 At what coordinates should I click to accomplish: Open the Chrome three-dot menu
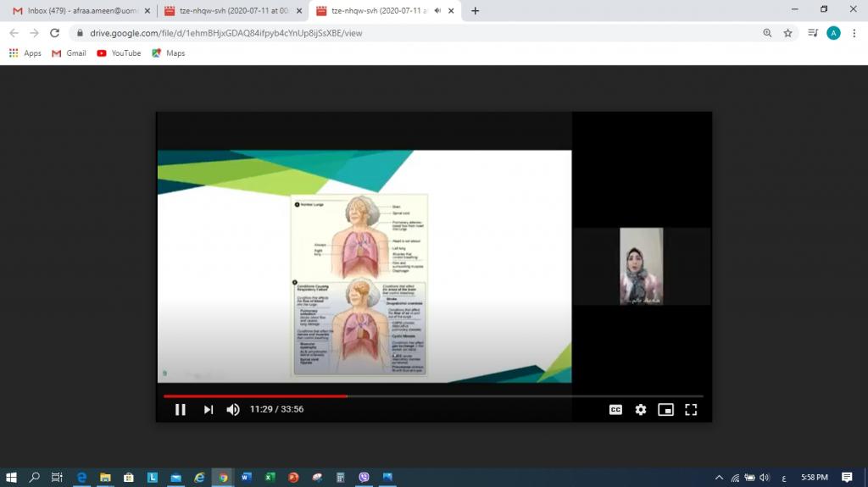[854, 33]
